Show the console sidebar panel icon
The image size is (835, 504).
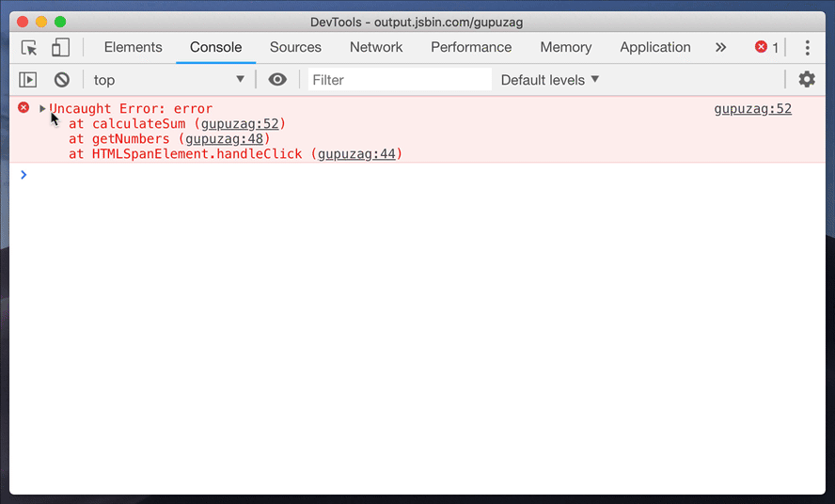click(x=28, y=80)
